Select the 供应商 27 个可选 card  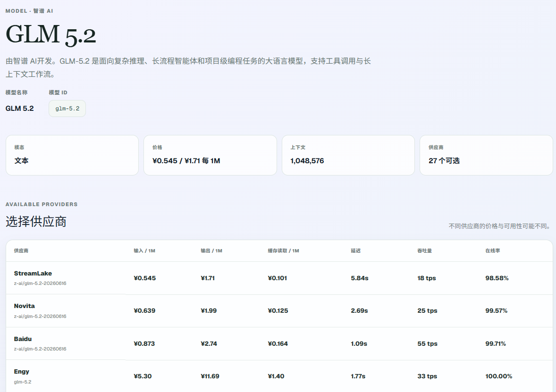(486, 155)
